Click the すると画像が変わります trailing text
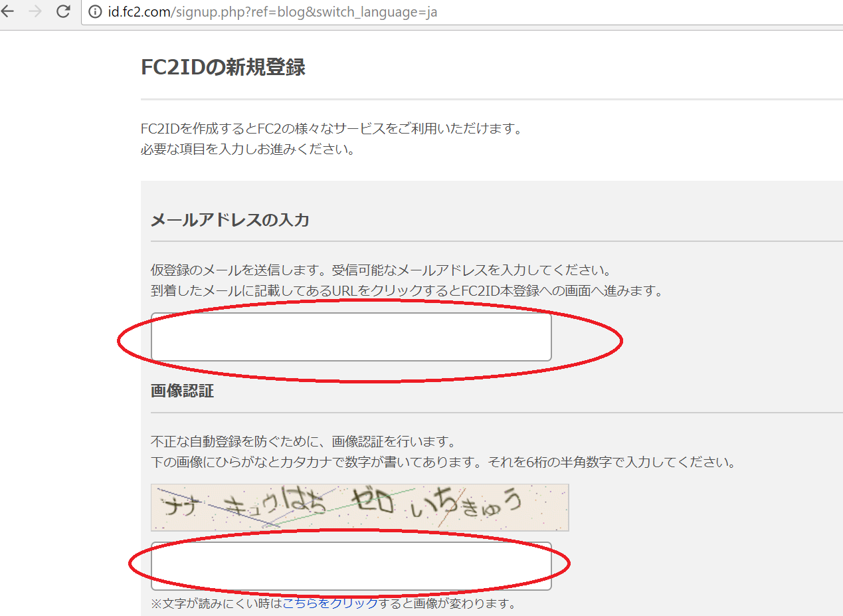Image resolution: width=843 pixels, height=616 pixels. click(x=447, y=603)
